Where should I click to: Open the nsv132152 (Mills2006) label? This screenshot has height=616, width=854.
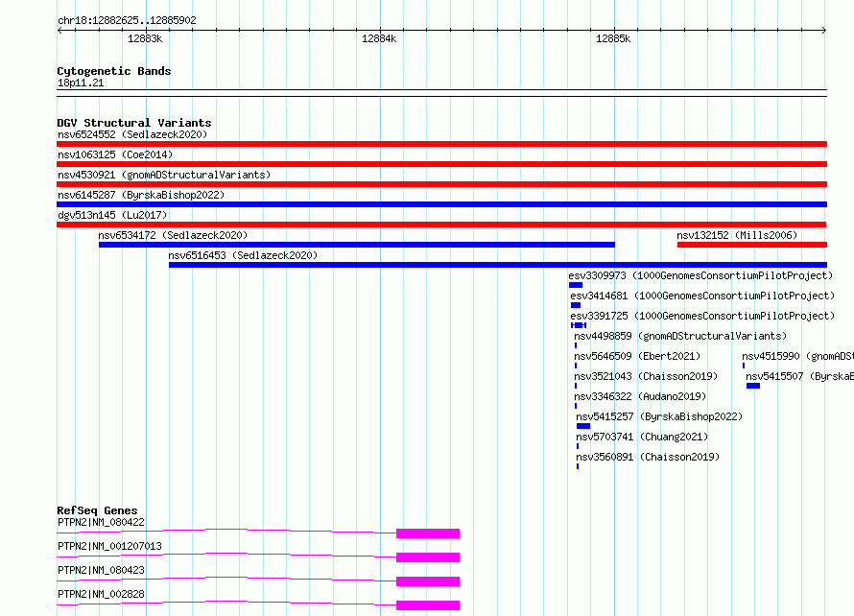point(737,235)
